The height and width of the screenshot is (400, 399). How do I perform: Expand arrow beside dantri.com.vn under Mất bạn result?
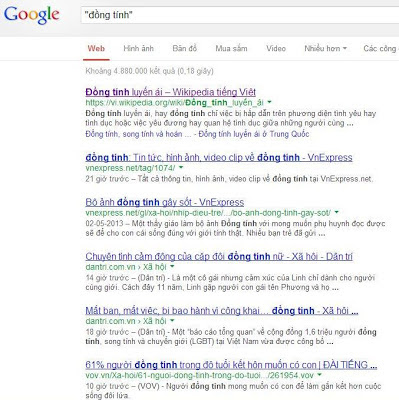click(x=172, y=321)
